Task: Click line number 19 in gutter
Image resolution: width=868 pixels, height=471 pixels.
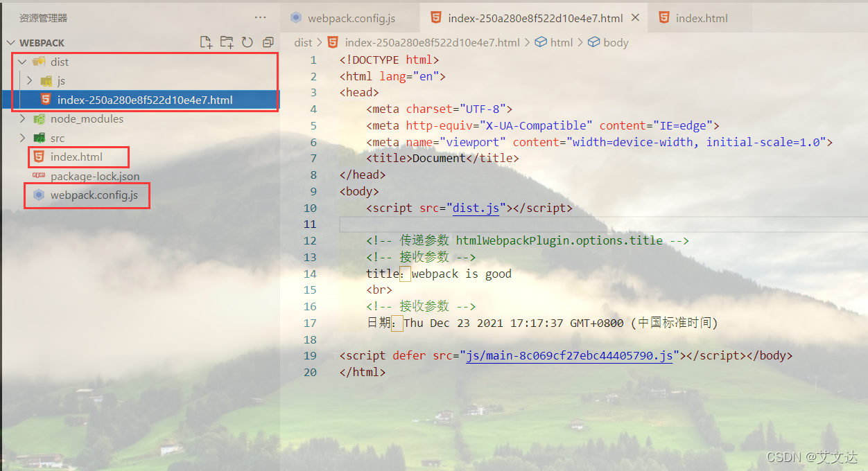Action: [309, 356]
